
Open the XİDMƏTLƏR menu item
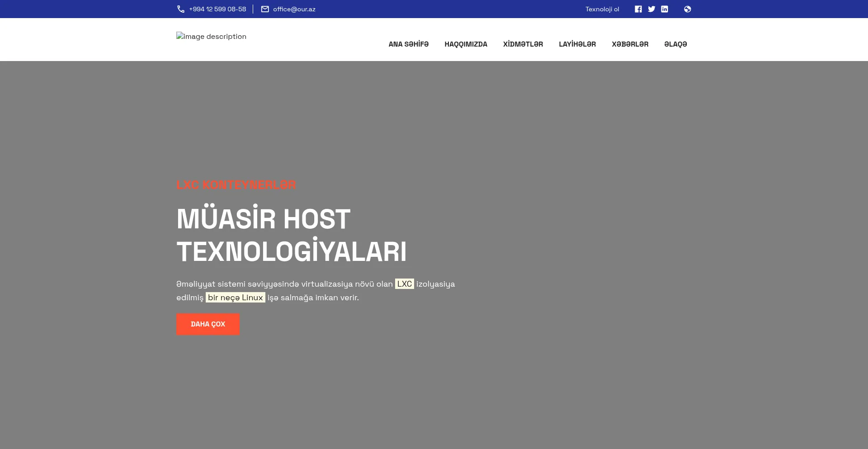point(523,44)
